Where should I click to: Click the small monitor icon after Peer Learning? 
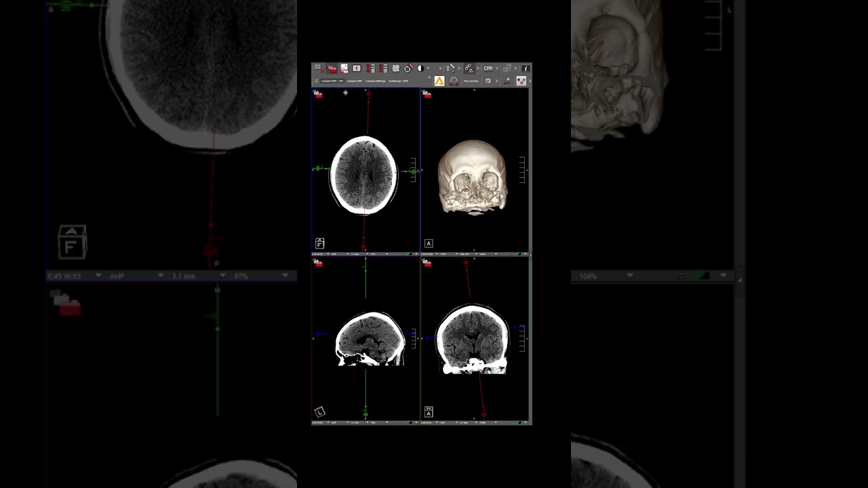click(488, 81)
